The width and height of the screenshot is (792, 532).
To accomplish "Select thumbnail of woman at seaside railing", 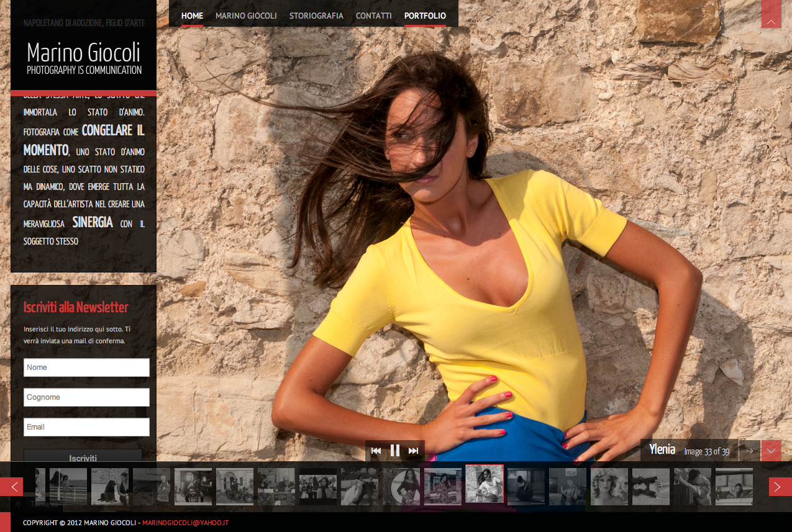I will pos(68,486).
